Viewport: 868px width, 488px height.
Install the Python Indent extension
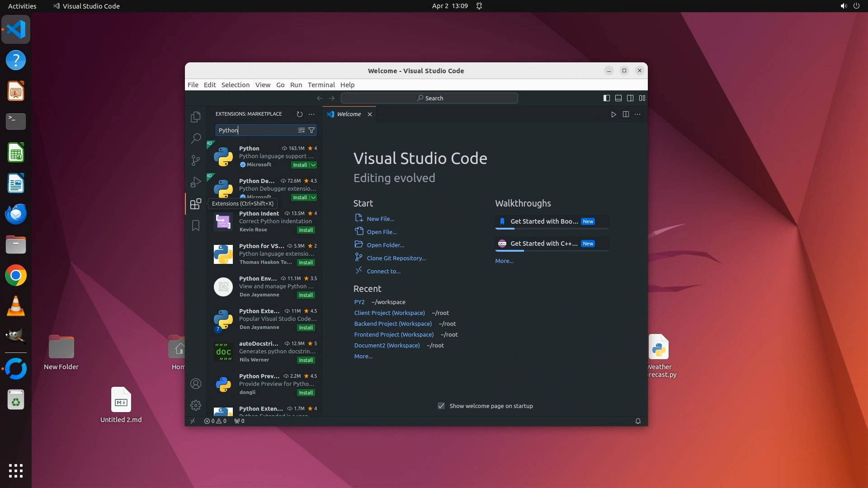click(306, 230)
